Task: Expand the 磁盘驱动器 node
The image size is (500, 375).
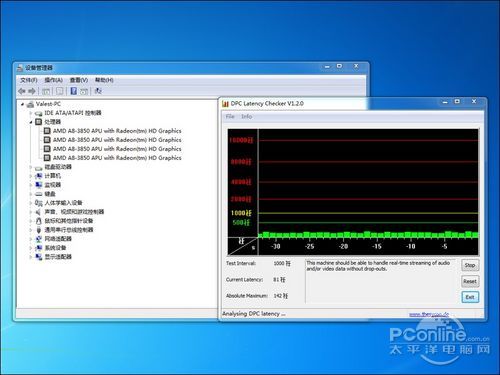Action: 31,167
